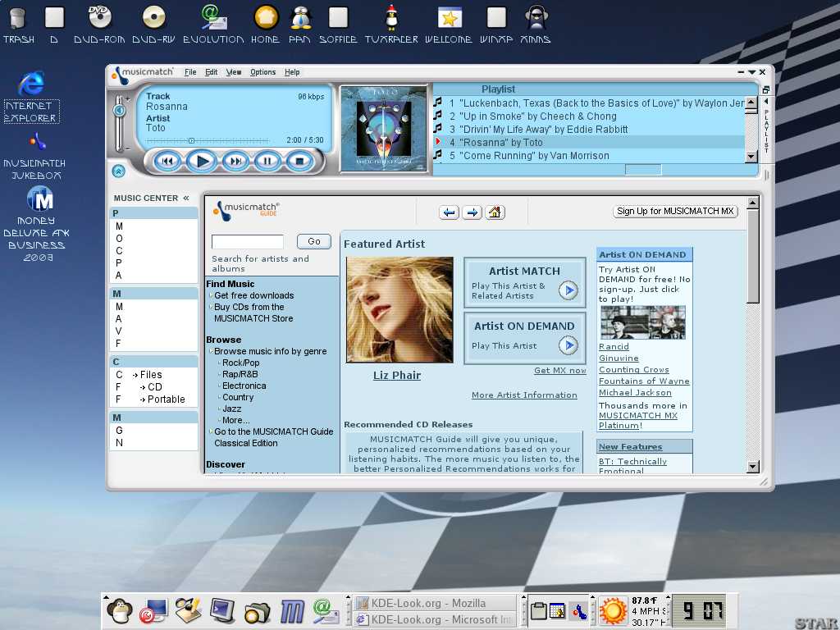Select playlist track 4 Rosanna by Toto
This screenshot has width=840, height=630.
[x=588, y=143]
